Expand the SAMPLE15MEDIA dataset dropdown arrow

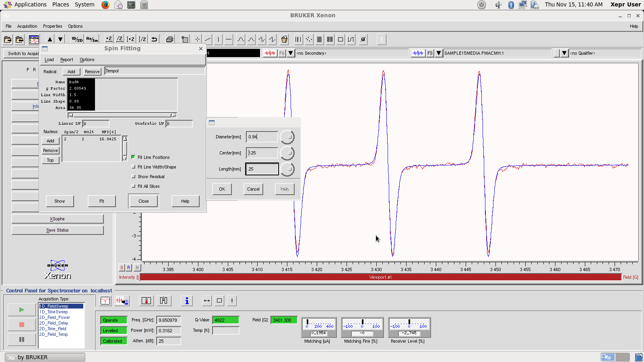(439, 53)
